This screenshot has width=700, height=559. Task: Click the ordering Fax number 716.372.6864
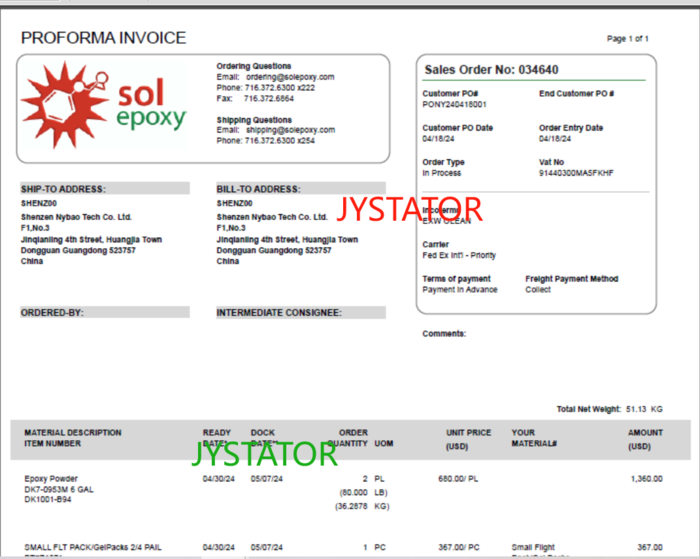click(269, 99)
